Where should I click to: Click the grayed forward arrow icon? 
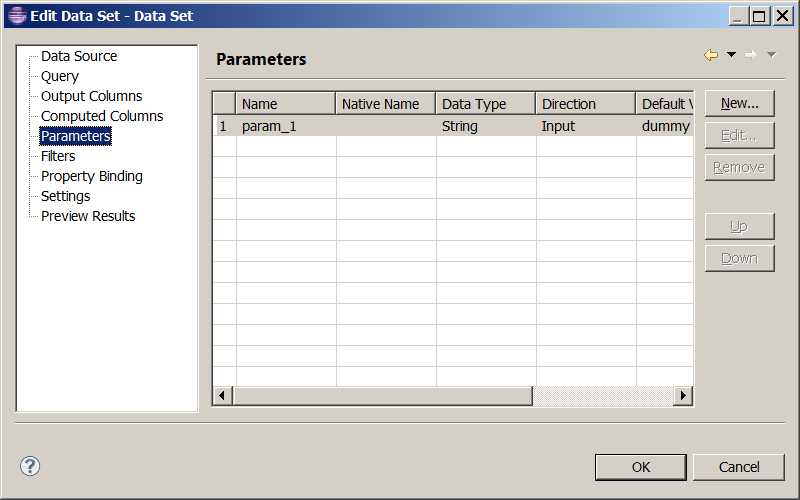click(x=751, y=55)
